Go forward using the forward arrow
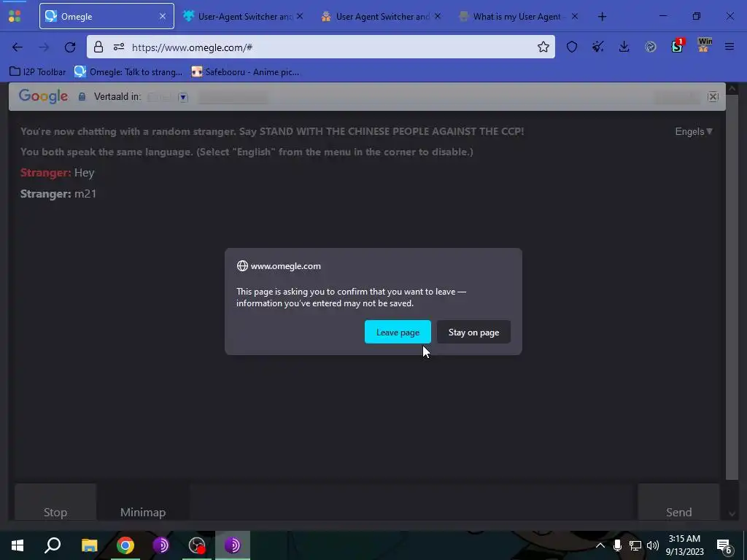Screen dimensions: 747x560 [44, 47]
